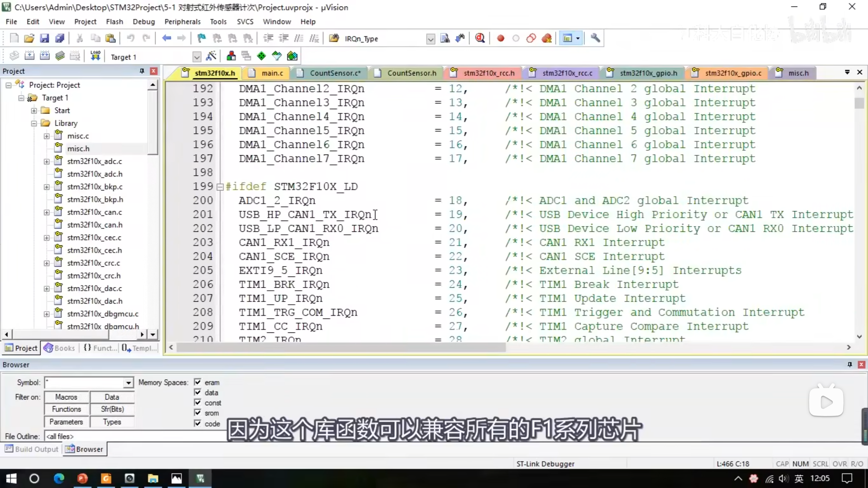Click the Configuration wrench icon
The image size is (868, 488).
click(595, 38)
